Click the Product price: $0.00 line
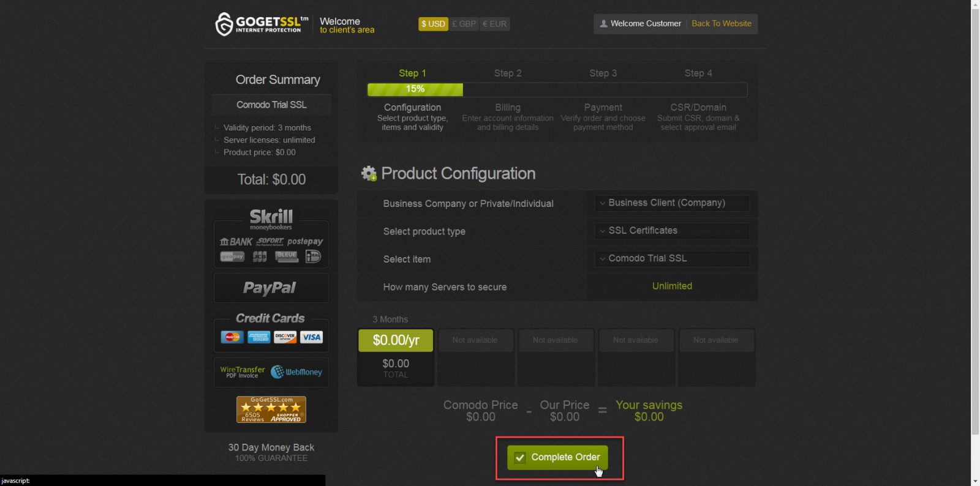 pyautogui.click(x=259, y=152)
